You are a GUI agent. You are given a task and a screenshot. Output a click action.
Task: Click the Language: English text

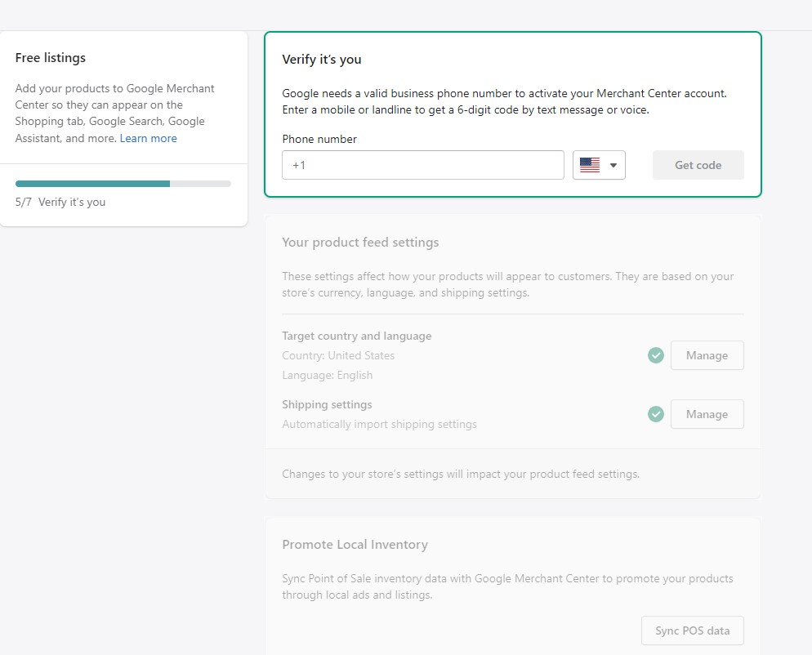(x=328, y=376)
